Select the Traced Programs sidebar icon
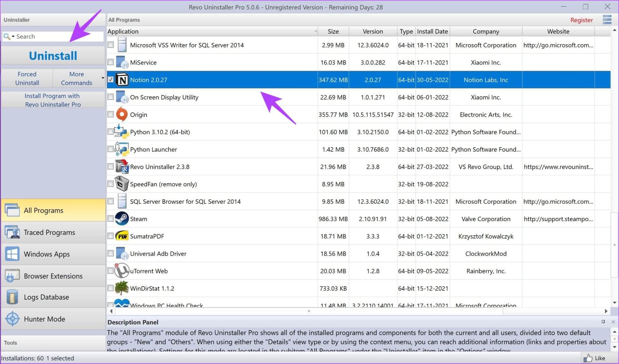 click(x=12, y=231)
